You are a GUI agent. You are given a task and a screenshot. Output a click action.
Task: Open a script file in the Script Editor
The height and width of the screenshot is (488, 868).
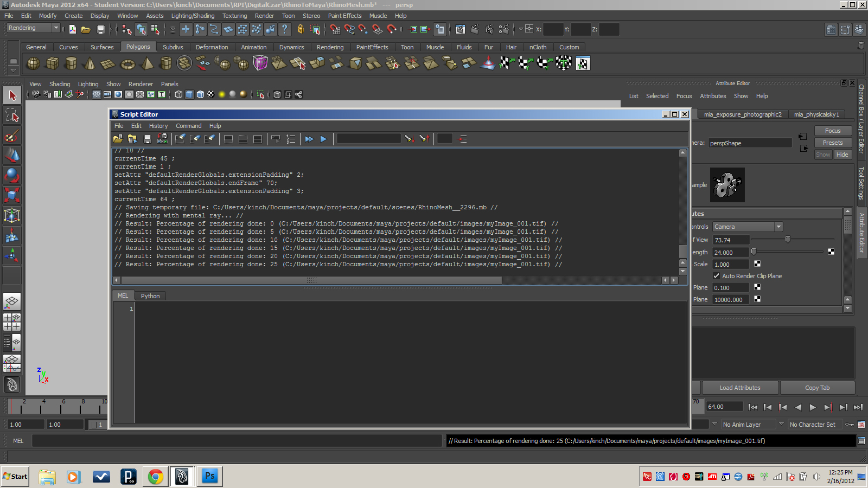(x=118, y=139)
